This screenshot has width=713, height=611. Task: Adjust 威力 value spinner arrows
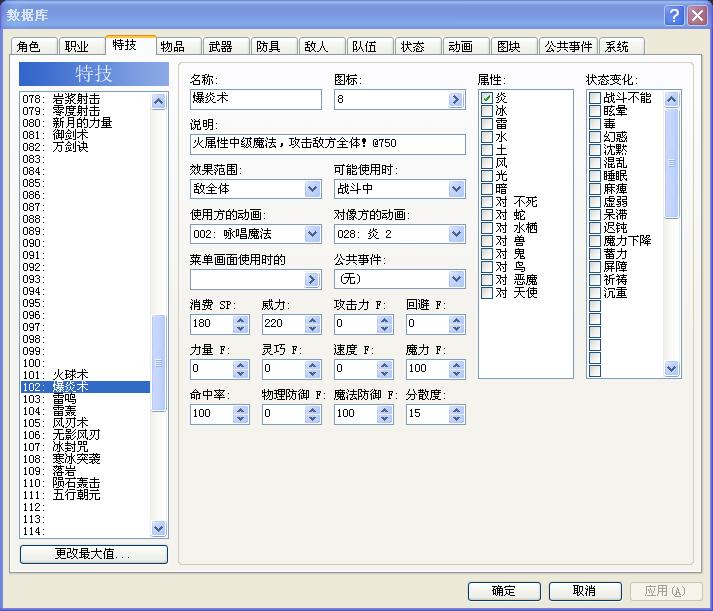(312, 324)
